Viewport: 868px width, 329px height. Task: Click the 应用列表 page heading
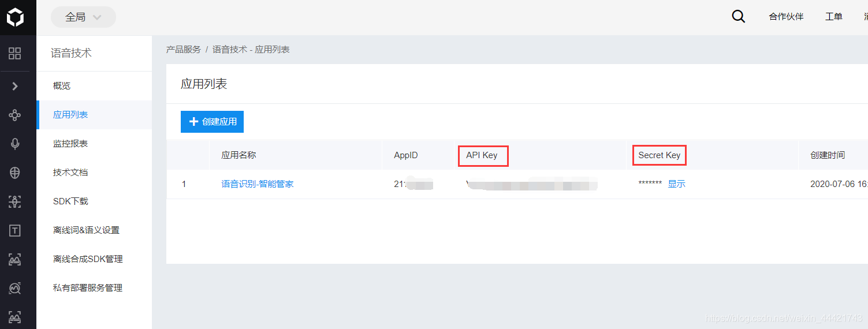(x=204, y=84)
